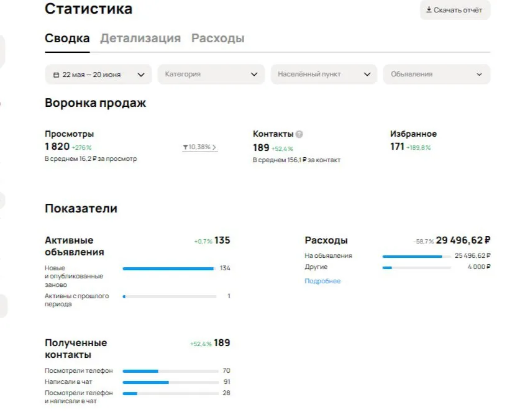Click the Посмотрели телефон и написали в чат bar
525x420 pixels.
[x=171, y=393]
